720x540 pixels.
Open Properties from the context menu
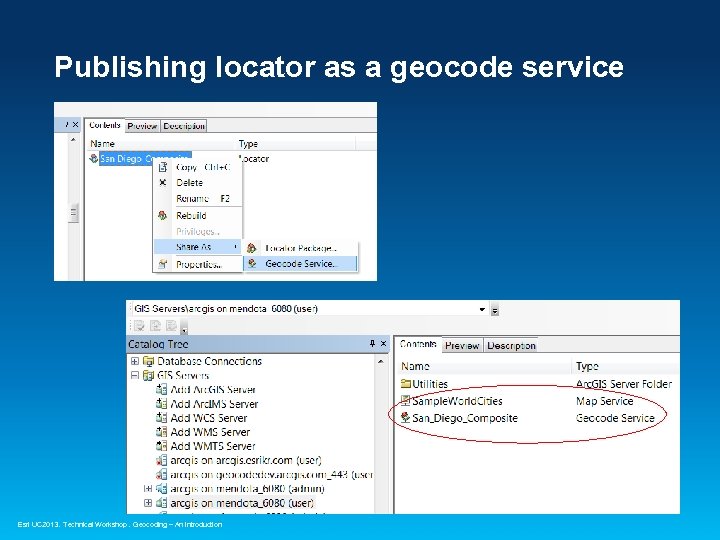(198, 264)
